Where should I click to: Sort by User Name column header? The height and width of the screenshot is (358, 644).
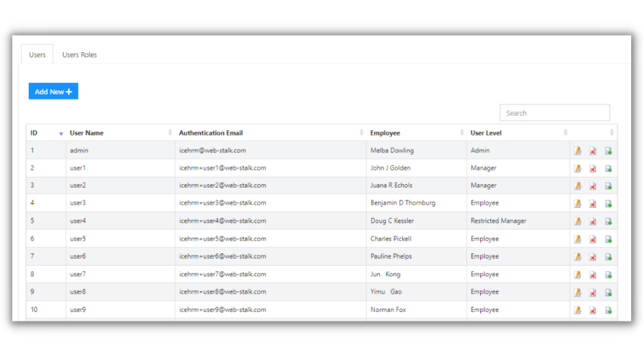click(87, 133)
